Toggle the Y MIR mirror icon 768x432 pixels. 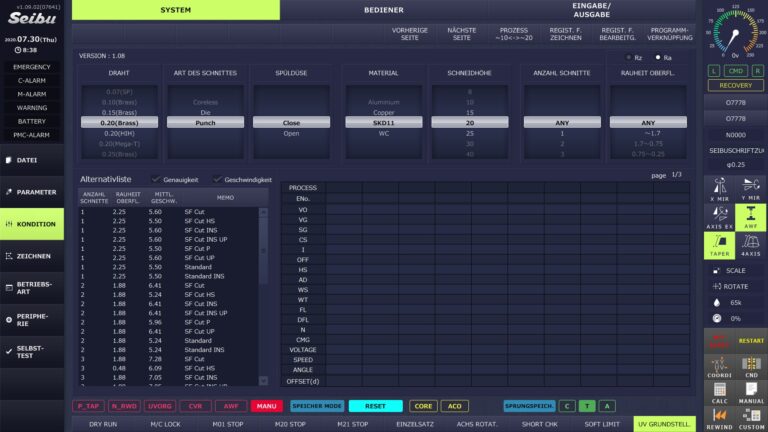point(750,190)
